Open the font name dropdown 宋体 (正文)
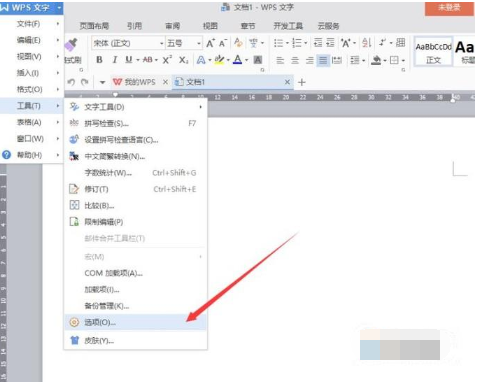478x382 pixels. [128, 43]
